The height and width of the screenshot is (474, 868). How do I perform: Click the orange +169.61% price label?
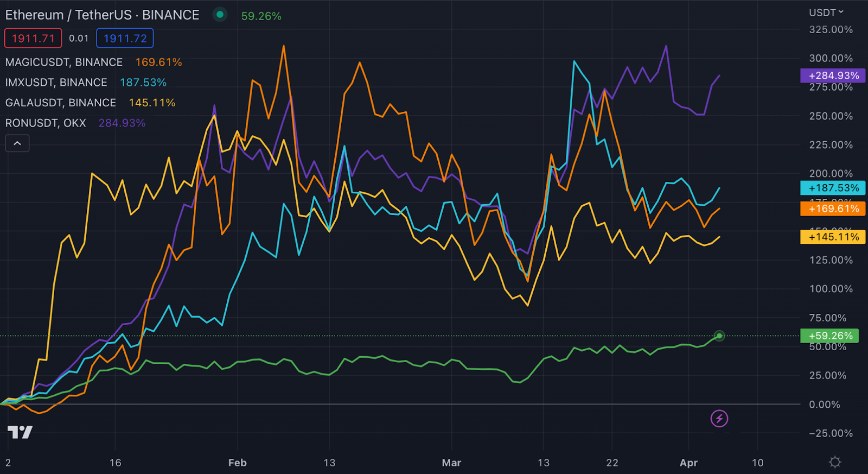pyautogui.click(x=833, y=208)
